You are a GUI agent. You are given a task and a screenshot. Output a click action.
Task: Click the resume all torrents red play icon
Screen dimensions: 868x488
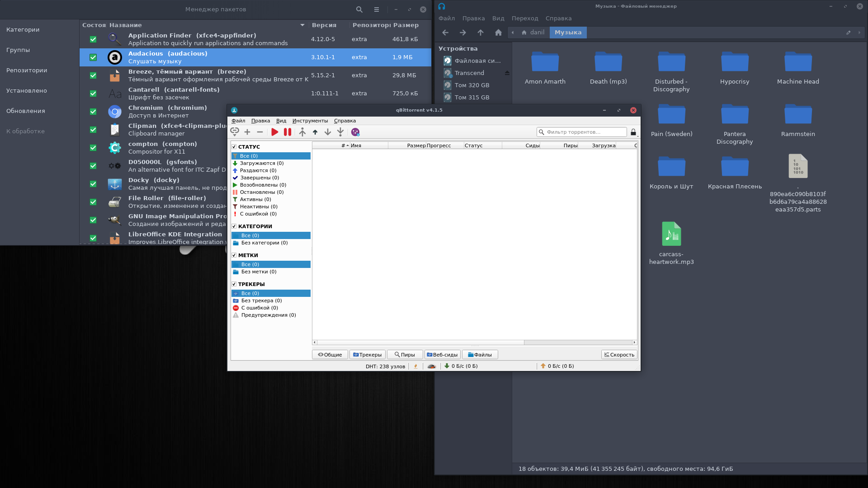click(x=274, y=132)
